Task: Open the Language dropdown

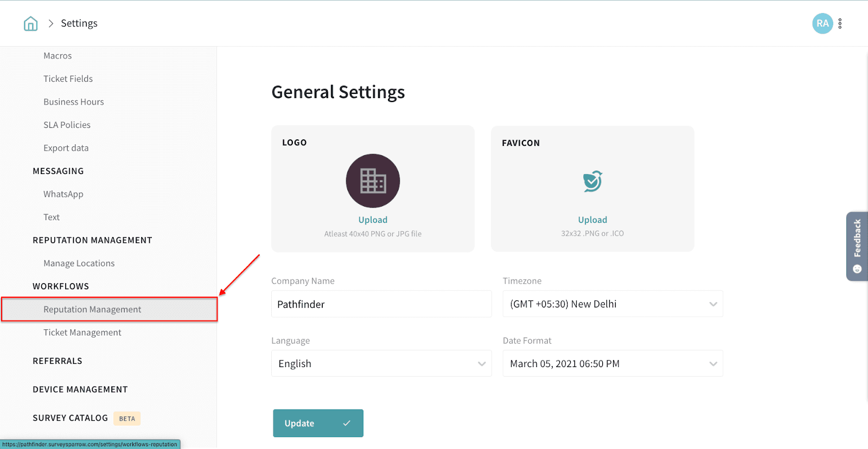Action: click(381, 364)
